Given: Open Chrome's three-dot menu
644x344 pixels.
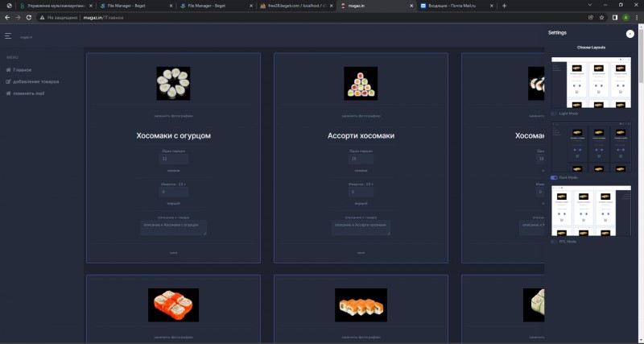Looking at the screenshot, I should 636,18.
